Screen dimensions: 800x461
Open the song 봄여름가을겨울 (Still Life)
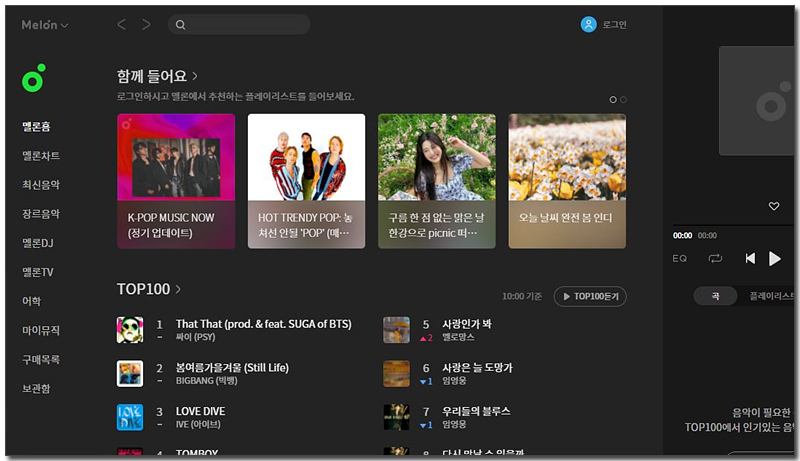pyautogui.click(x=232, y=368)
